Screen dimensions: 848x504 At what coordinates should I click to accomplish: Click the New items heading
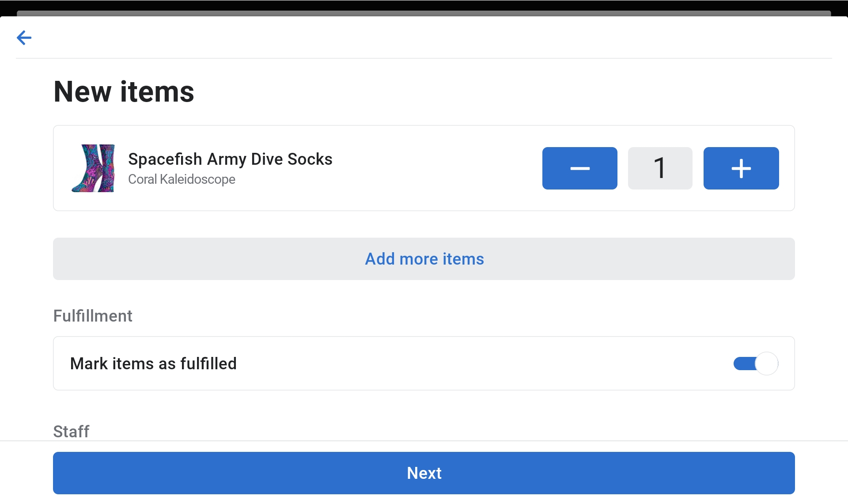124,91
